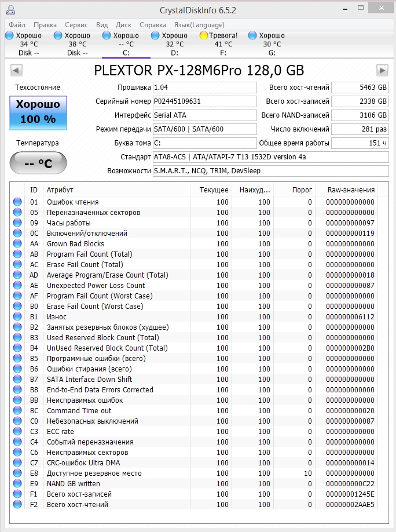Click the status icon for ECC rate row
396x532 pixels.
(17, 432)
